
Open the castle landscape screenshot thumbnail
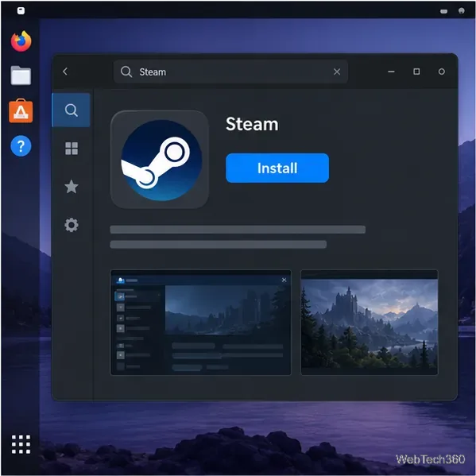[x=370, y=323]
